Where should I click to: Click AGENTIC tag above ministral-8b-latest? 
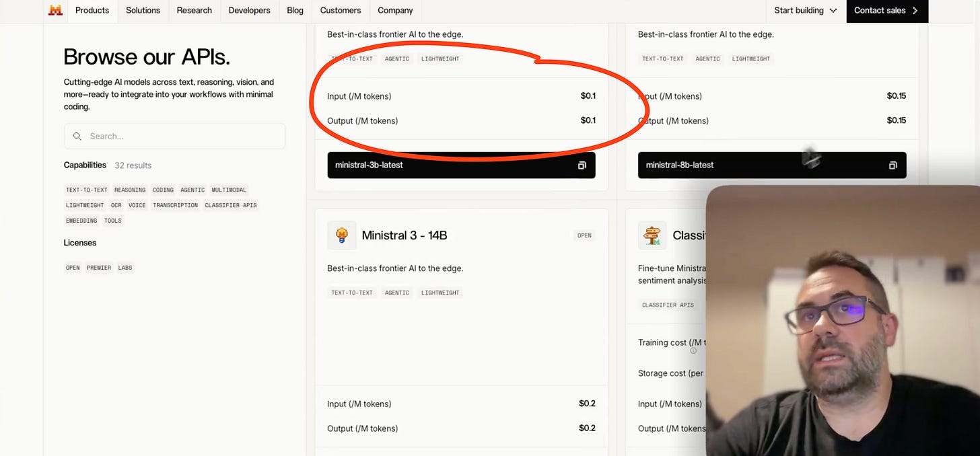pos(707,59)
